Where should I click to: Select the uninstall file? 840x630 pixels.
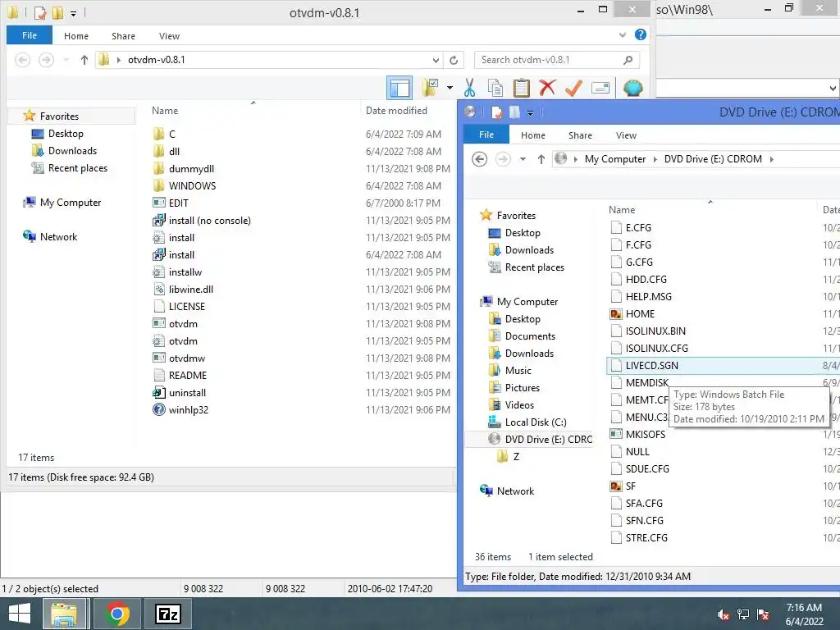[x=187, y=393]
